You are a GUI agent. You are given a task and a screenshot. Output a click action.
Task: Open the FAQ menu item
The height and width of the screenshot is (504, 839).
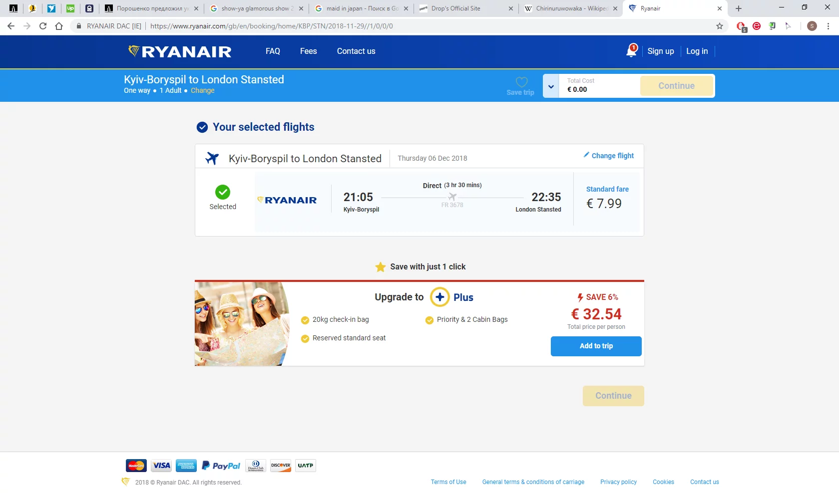click(273, 51)
